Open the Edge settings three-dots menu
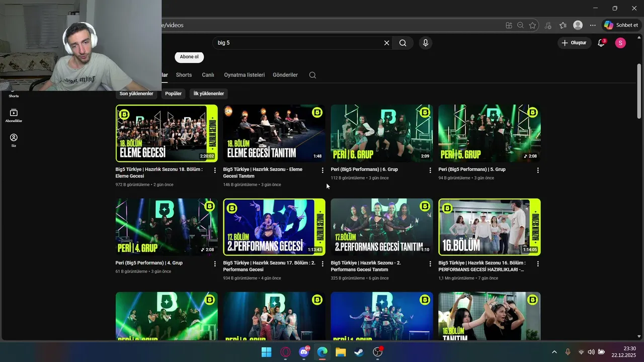This screenshot has width=644, height=362. click(x=593, y=25)
